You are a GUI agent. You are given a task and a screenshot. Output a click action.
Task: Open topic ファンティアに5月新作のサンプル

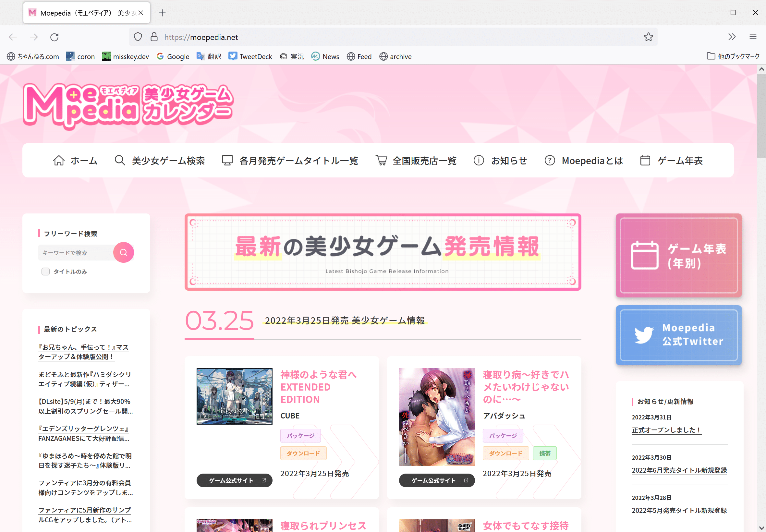pyautogui.click(x=85, y=515)
